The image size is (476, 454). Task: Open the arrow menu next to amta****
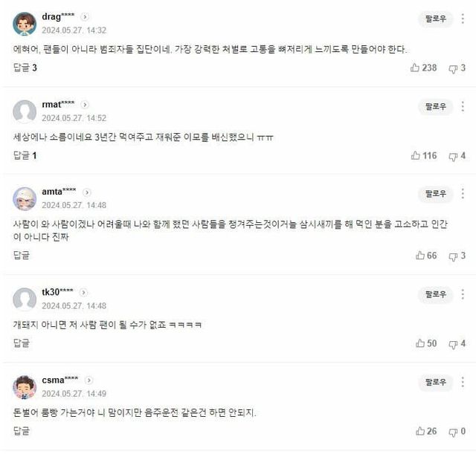(87, 192)
